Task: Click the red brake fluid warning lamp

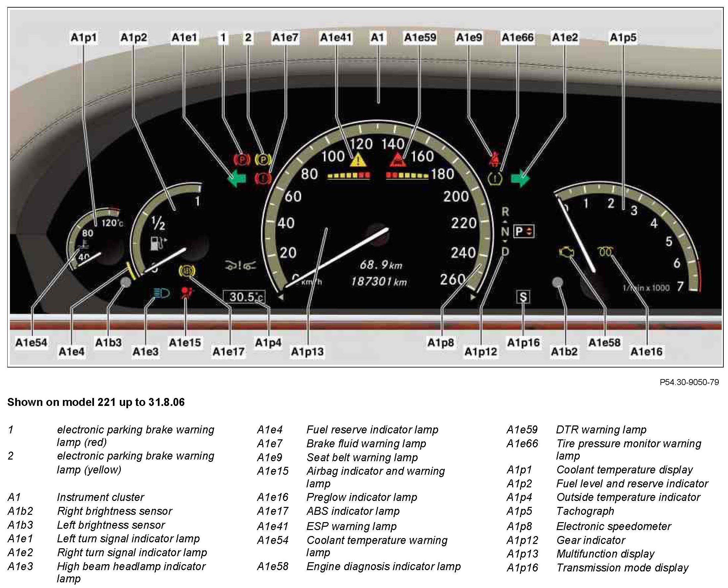Action: [x=263, y=178]
